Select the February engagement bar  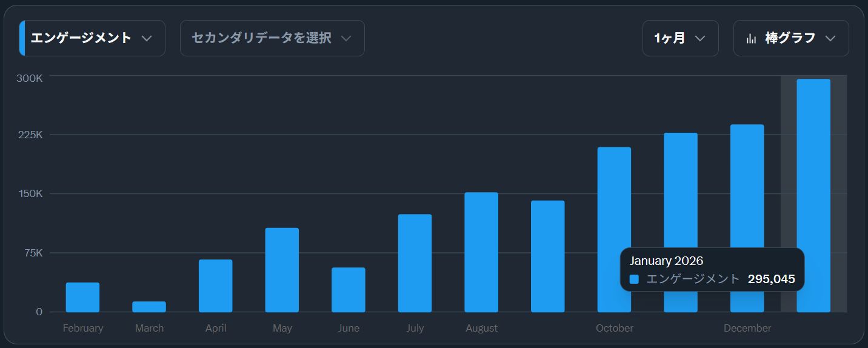[x=82, y=297]
